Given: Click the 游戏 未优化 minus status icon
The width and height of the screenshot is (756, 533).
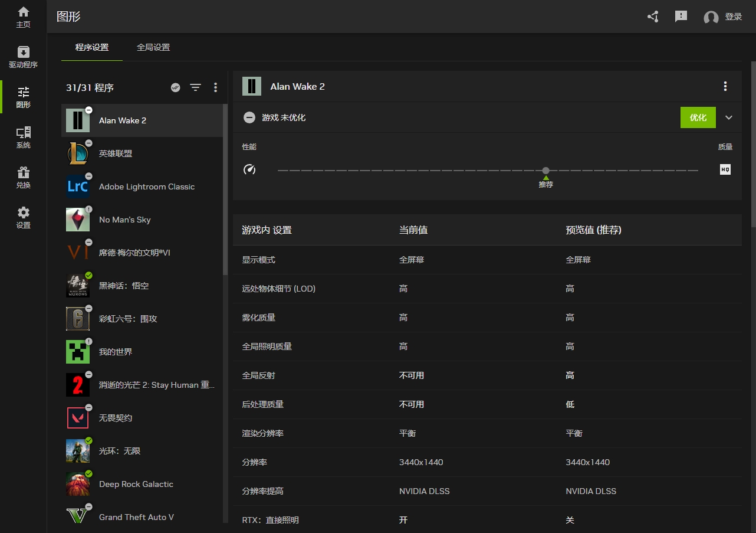Looking at the screenshot, I should pos(249,117).
